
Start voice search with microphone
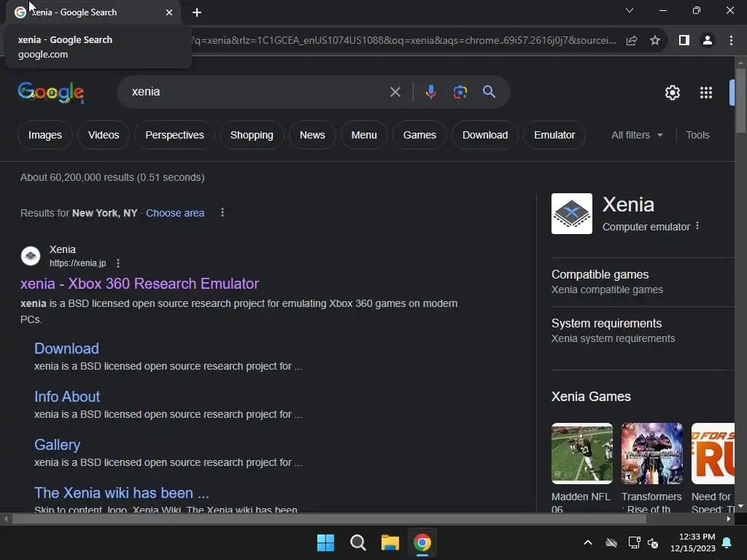(x=430, y=92)
